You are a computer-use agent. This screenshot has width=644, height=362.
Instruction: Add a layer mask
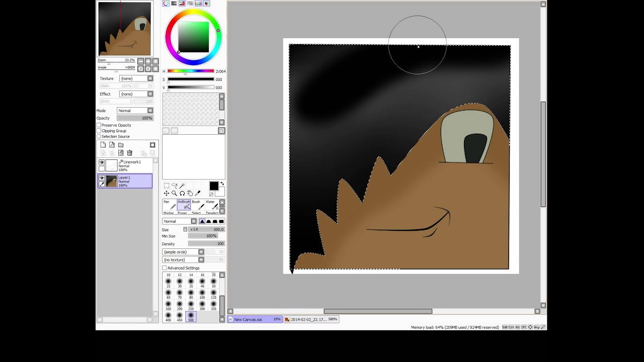[x=152, y=145]
